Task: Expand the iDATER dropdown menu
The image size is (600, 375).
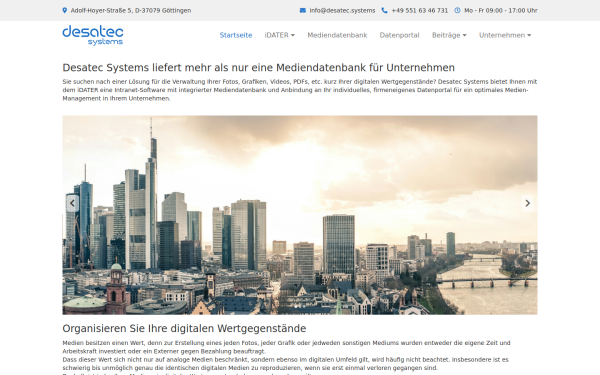Action: (280, 35)
